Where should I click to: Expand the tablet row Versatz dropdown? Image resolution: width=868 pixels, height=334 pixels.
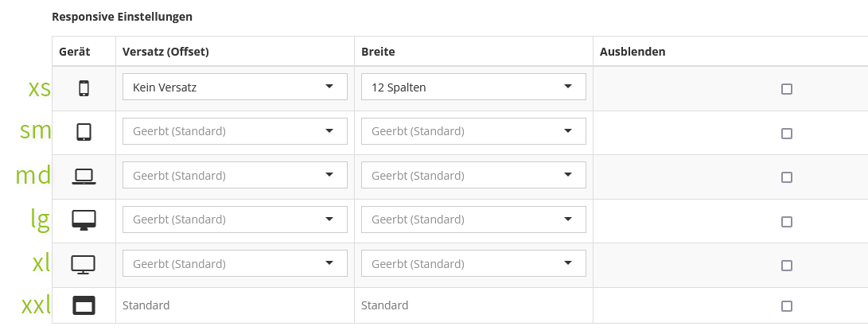(x=235, y=131)
